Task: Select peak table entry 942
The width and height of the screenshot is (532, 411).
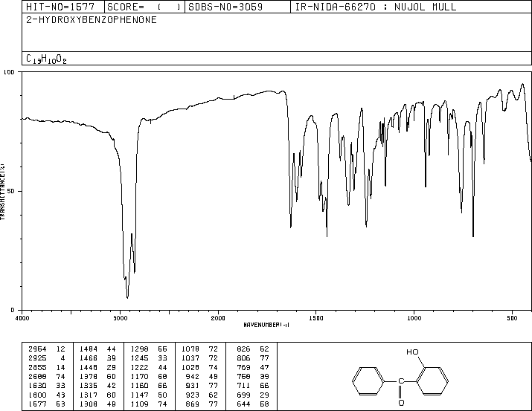Action: tap(193, 376)
